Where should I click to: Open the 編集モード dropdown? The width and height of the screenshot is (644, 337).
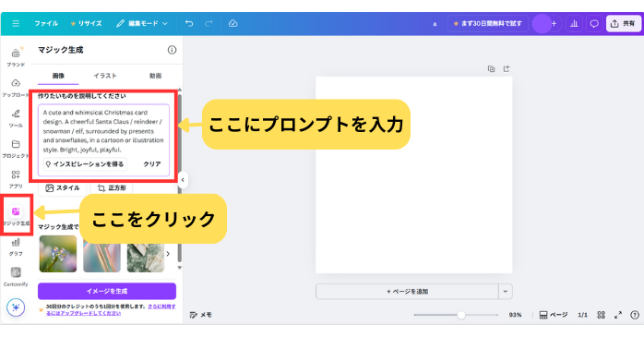click(142, 23)
